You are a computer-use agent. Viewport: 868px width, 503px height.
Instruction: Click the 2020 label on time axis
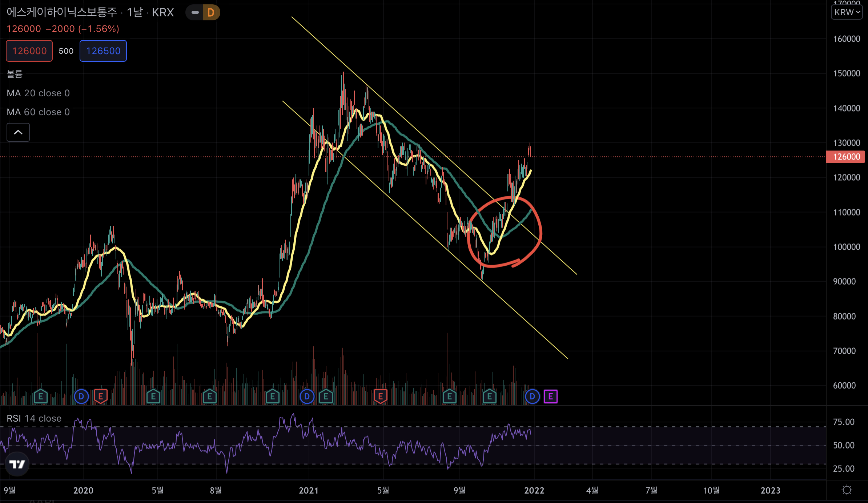(83, 491)
